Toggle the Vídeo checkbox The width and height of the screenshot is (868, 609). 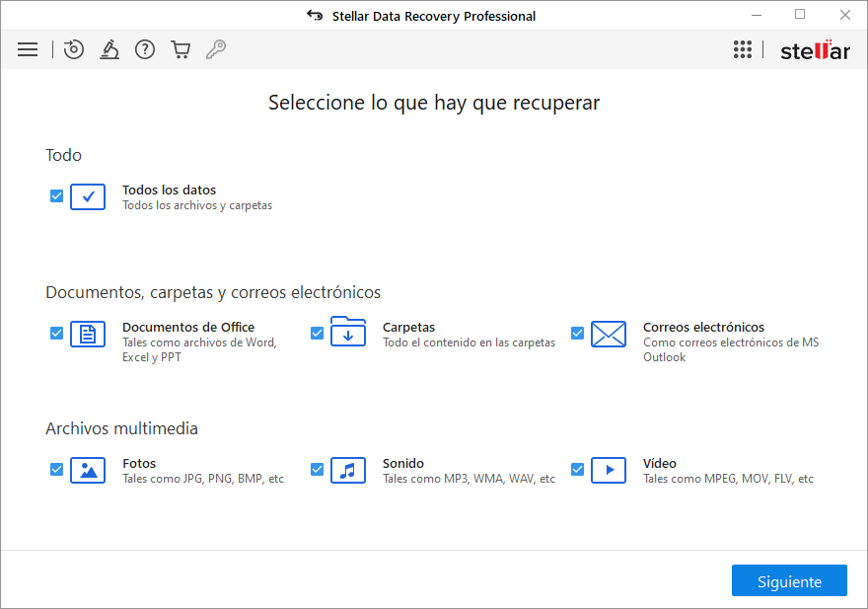click(x=578, y=470)
